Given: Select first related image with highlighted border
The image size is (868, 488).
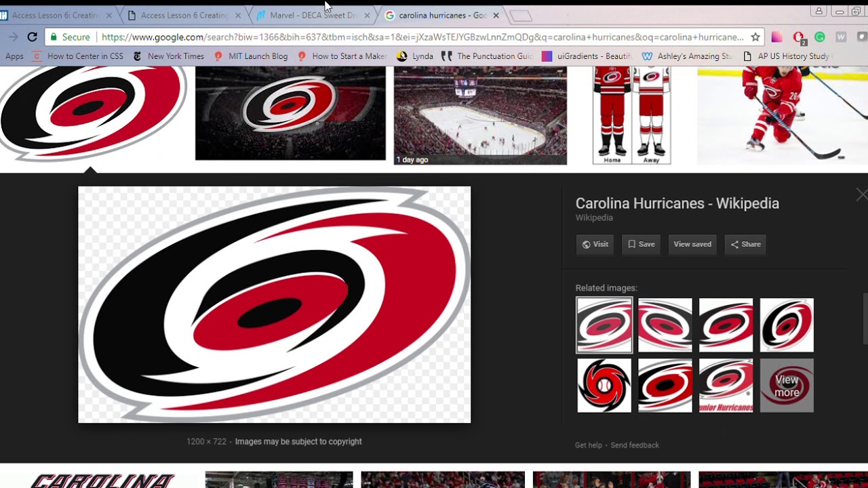Looking at the screenshot, I should coord(604,325).
